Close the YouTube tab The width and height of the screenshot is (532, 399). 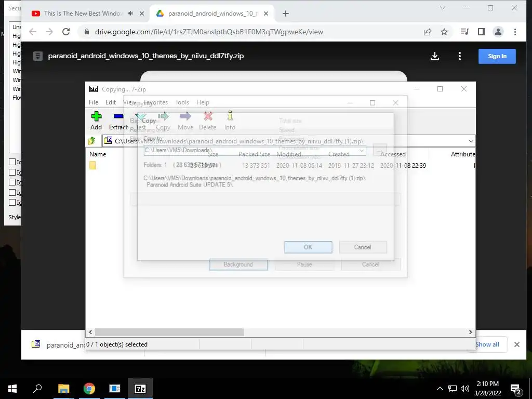pyautogui.click(x=142, y=14)
